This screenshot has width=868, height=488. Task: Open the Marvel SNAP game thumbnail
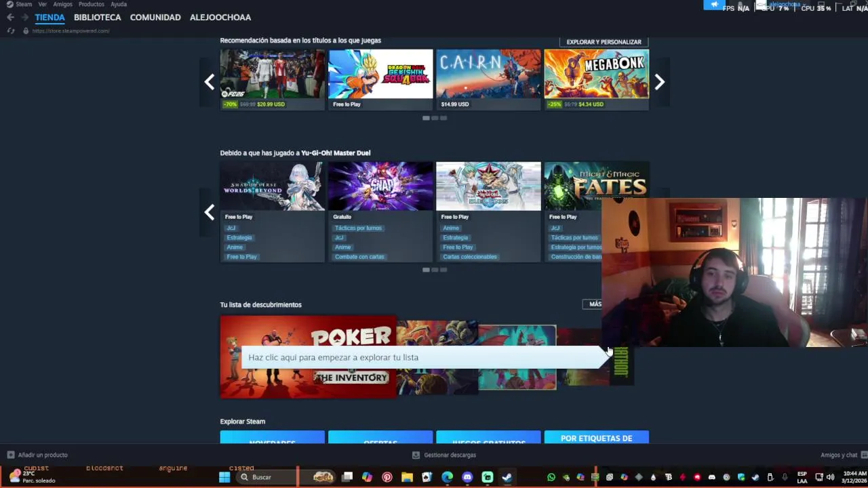point(380,186)
